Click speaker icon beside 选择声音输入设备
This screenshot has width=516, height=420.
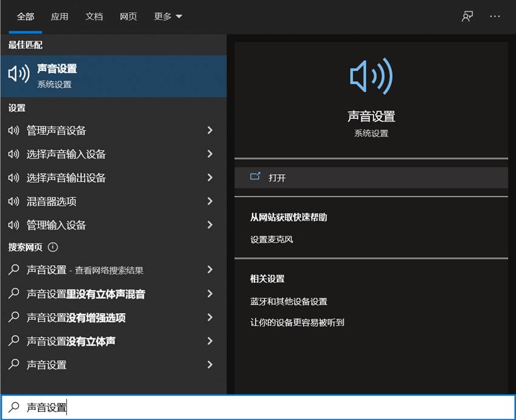(x=13, y=154)
